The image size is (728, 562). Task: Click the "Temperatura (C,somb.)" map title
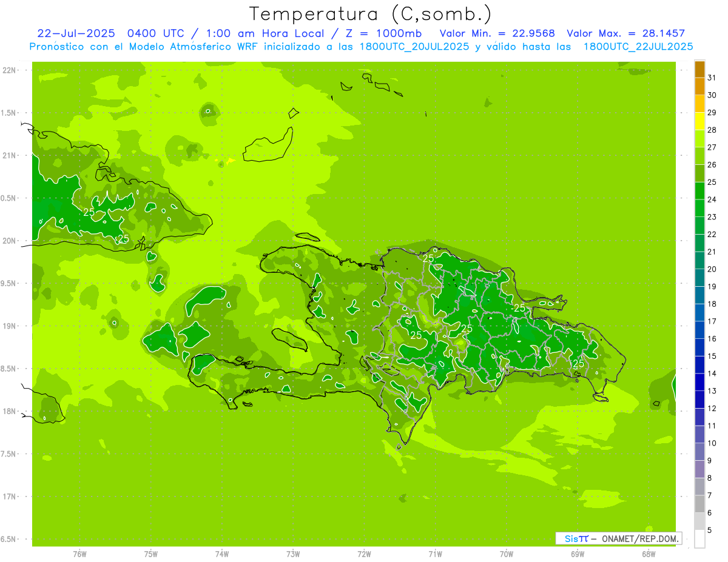click(x=371, y=15)
